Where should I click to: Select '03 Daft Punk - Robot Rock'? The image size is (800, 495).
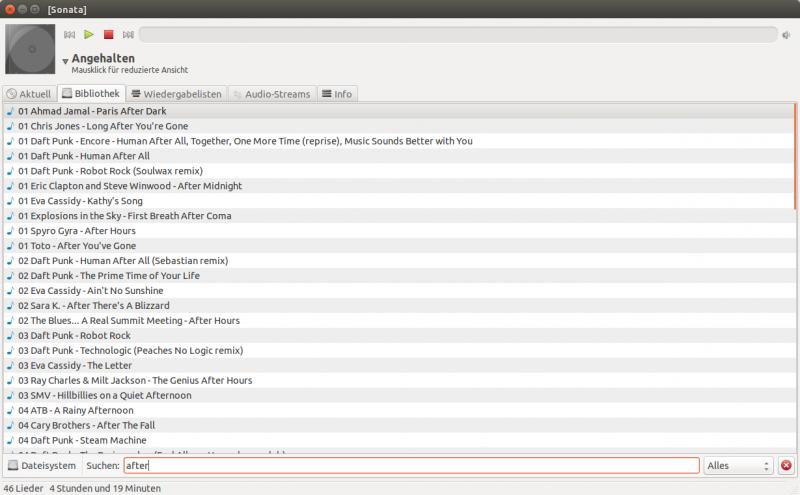[398, 336]
